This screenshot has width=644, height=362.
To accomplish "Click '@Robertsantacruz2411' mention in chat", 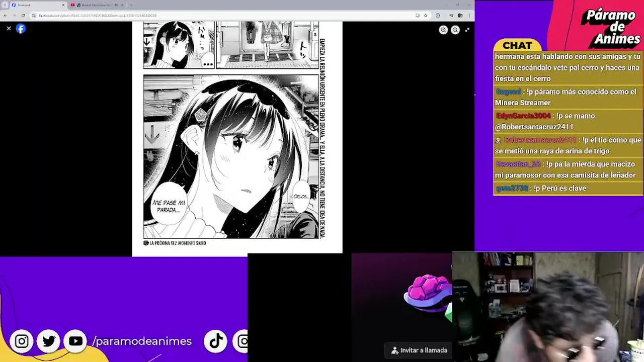I will [x=534, y=127].
